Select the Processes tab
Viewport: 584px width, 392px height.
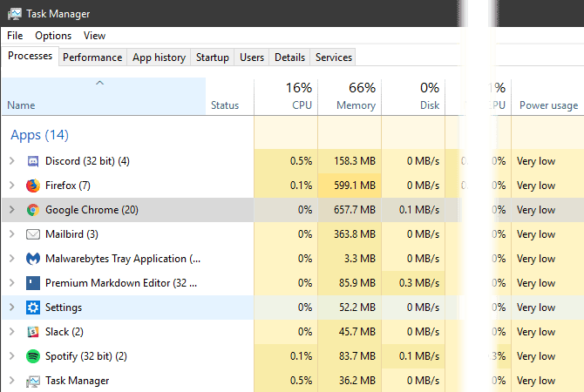point(31,56)
